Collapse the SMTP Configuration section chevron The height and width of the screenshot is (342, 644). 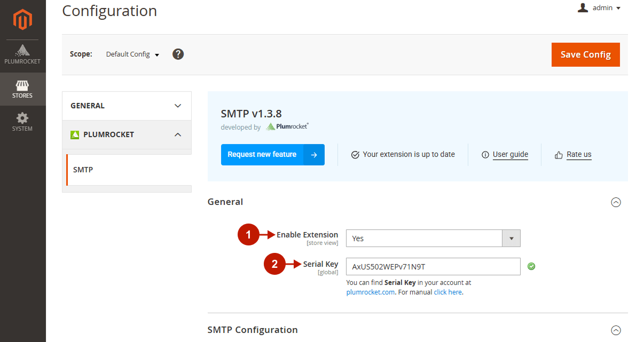[616, 330]
